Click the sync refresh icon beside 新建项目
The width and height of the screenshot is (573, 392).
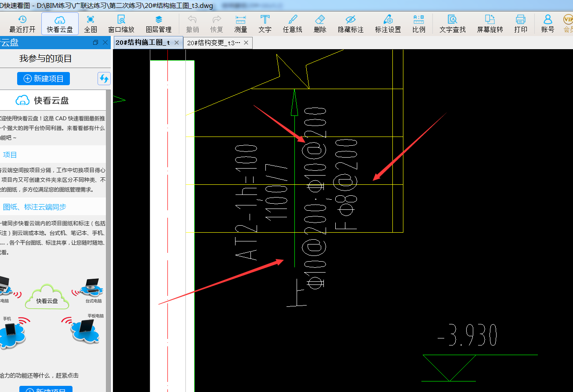click(104, 79)
